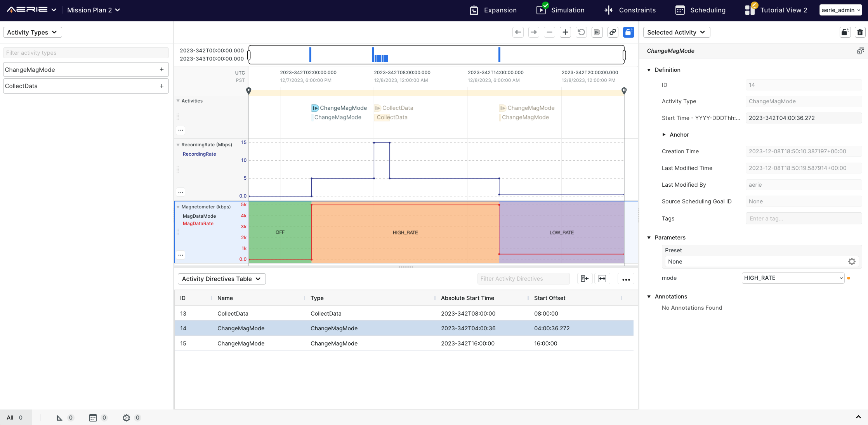The width and height of the screenshot is (868, 425).
Task: Click the activity errors triangle icon
Action: [59, 418]
